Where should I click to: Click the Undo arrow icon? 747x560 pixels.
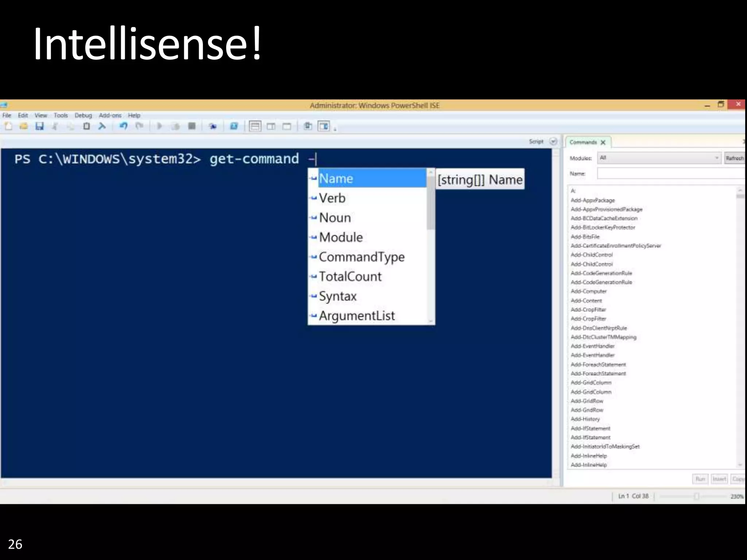[x=123, y=127]
